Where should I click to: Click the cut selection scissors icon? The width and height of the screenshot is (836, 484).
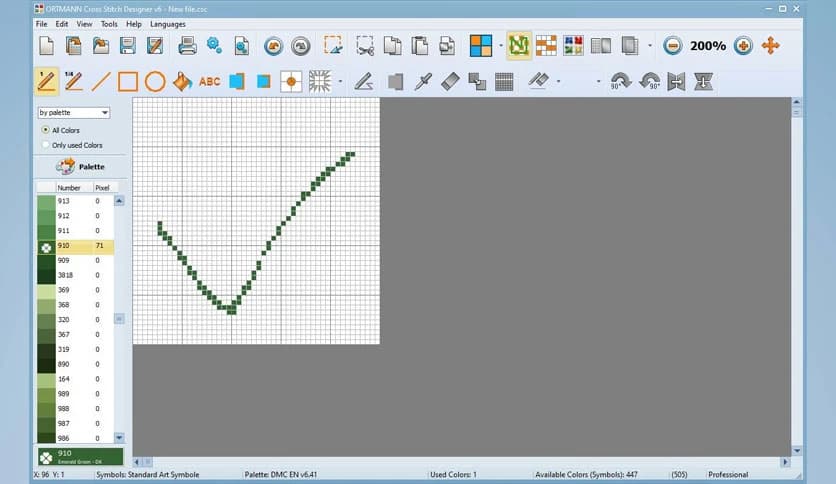click(365, 46)
